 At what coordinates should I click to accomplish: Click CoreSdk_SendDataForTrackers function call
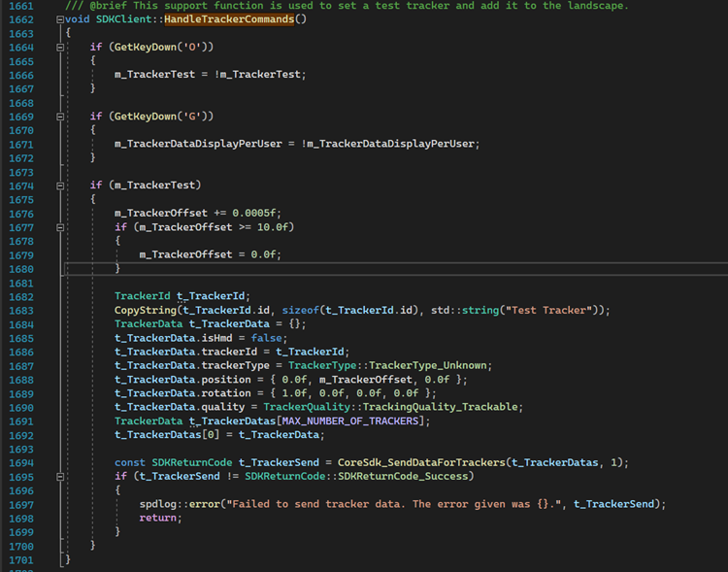coord(421,463)
